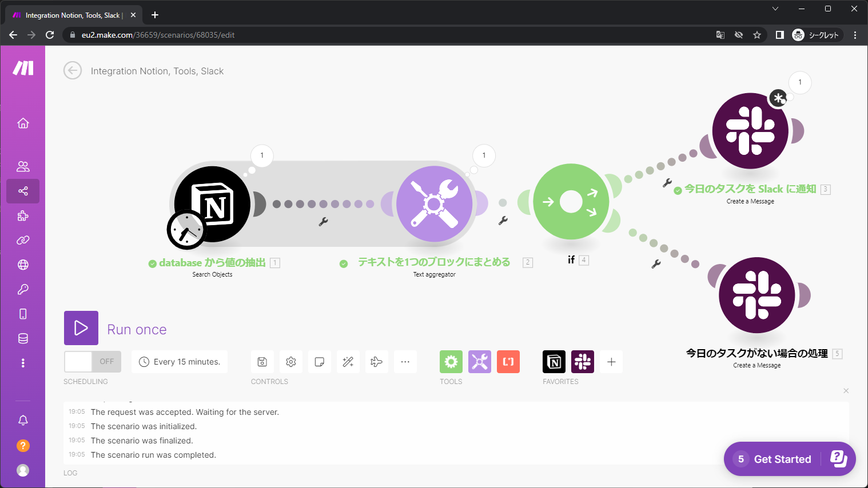
Task: Click scenario title Integration Notion, Tools, Slack
Action: click(157, 71)
